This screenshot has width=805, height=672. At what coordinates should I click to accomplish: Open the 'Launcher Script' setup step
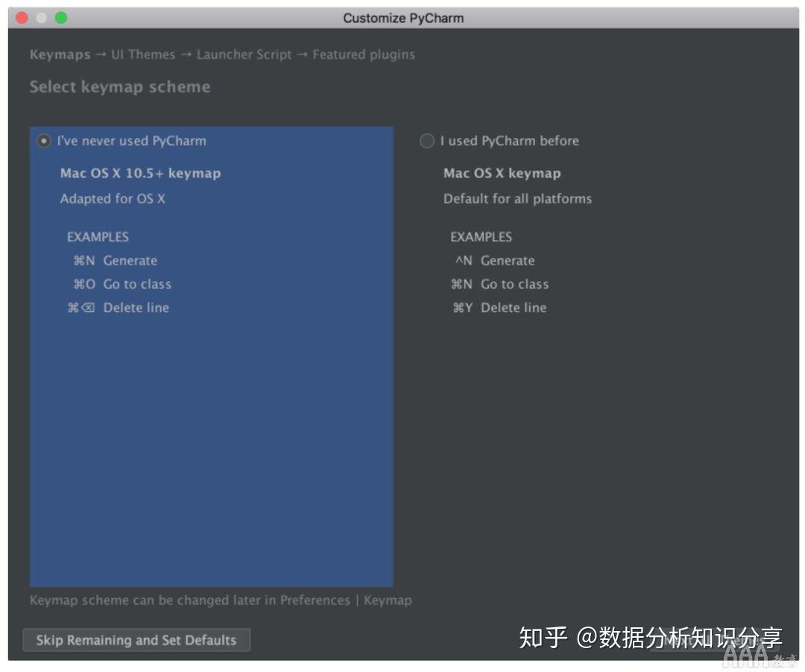[x=244, y=54]
